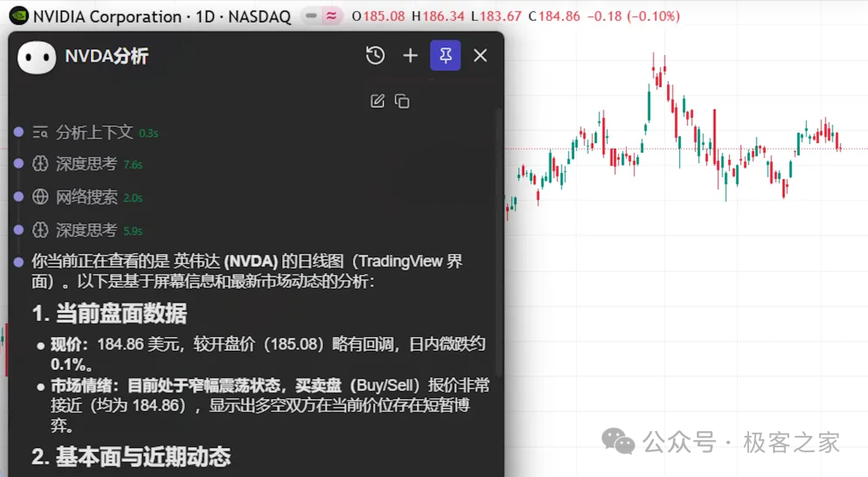
Task: Close the NVDA分析 panel
Action: pos(481,56)
